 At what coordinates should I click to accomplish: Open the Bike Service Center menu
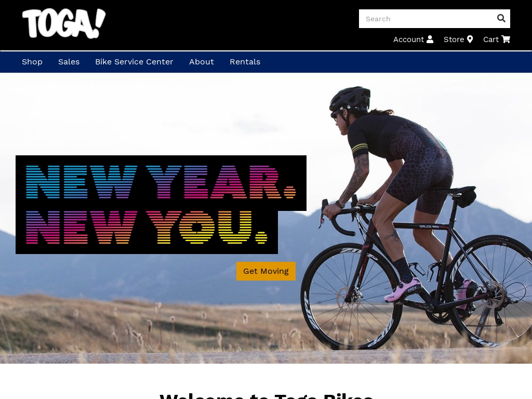point(134,62)
